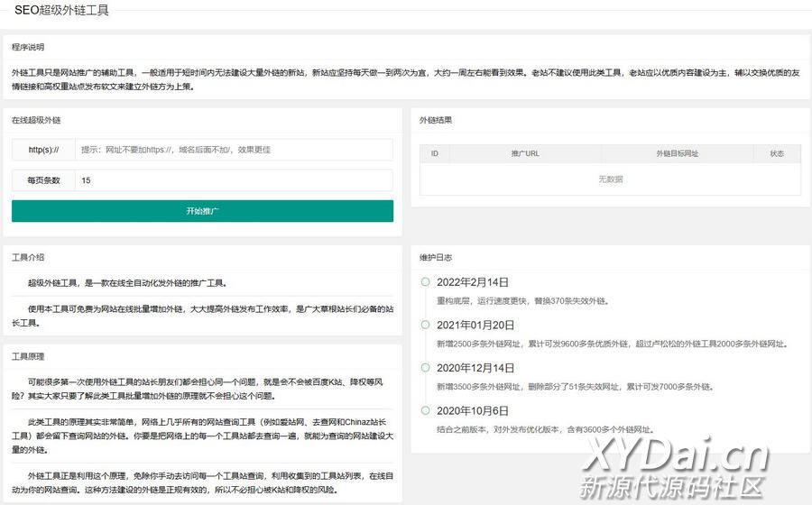The image size is (812, 505).
Task: Click the timeline dot for 2020年10月6日
Action: 425,410
